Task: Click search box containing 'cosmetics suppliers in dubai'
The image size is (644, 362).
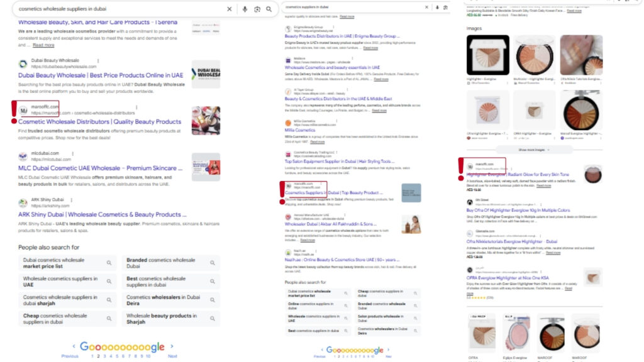Action: click(x=352, y=7)
